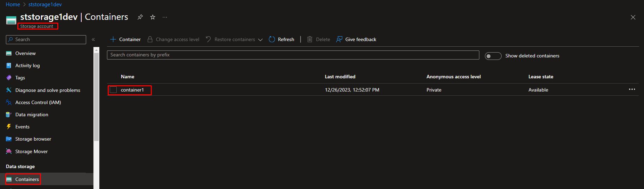Image resolution: width=644 pixels, height=189 pixels.
Task: Click the sidebar vertical scrollbar
Action: pos(97,97)
